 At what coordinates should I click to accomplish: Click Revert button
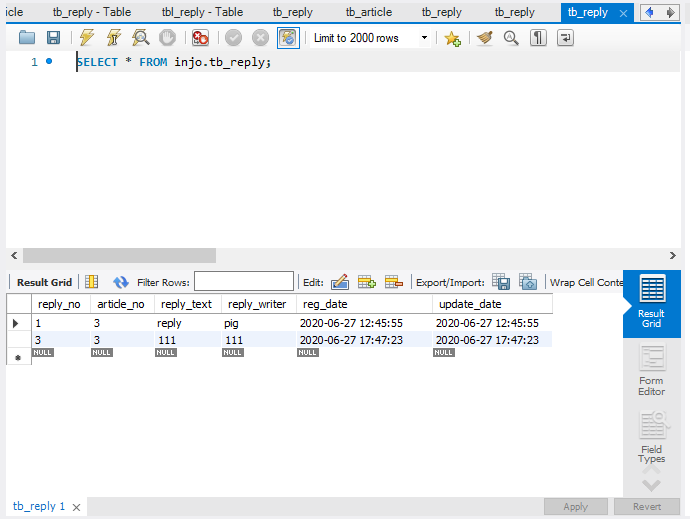[647, 507]
